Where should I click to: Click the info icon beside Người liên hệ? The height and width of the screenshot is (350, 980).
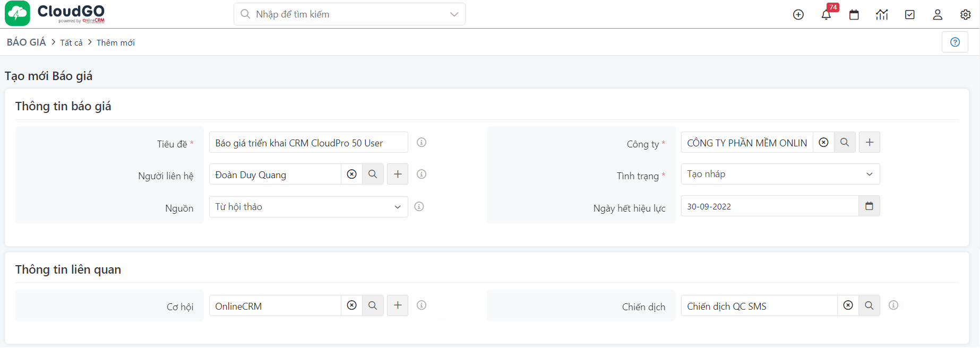(422, 174)
